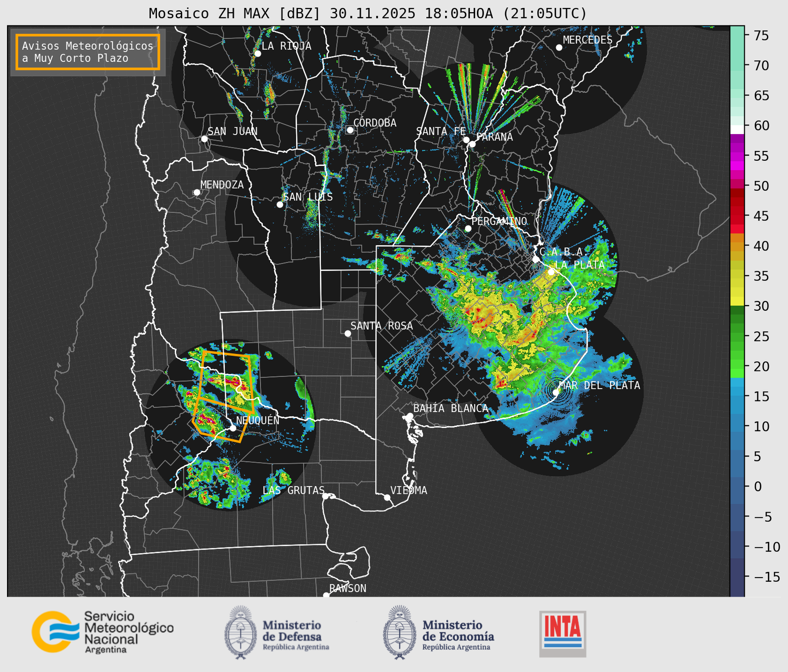Click the C.A.B.A city marker dot
788x672 pixels.
point(536,259)
